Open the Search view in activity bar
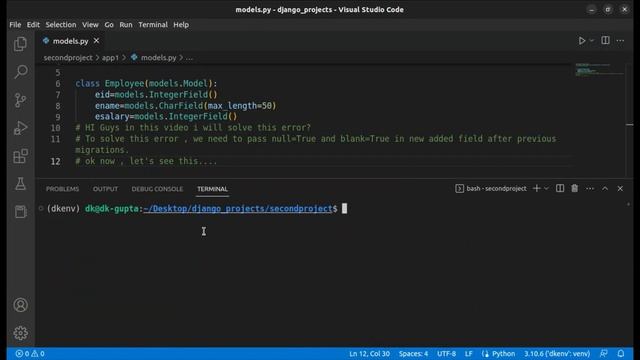The height and width of the screenshot is (360, 640). [20, 72]
